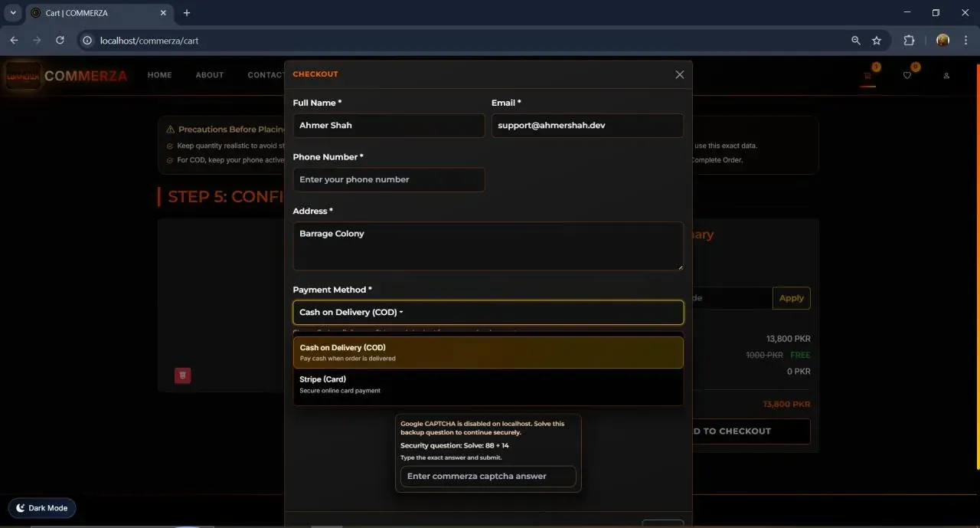Viewport: 980px width, 528px height.
Task: Open the tab search dropdown arrow
Action: (13, 13)
